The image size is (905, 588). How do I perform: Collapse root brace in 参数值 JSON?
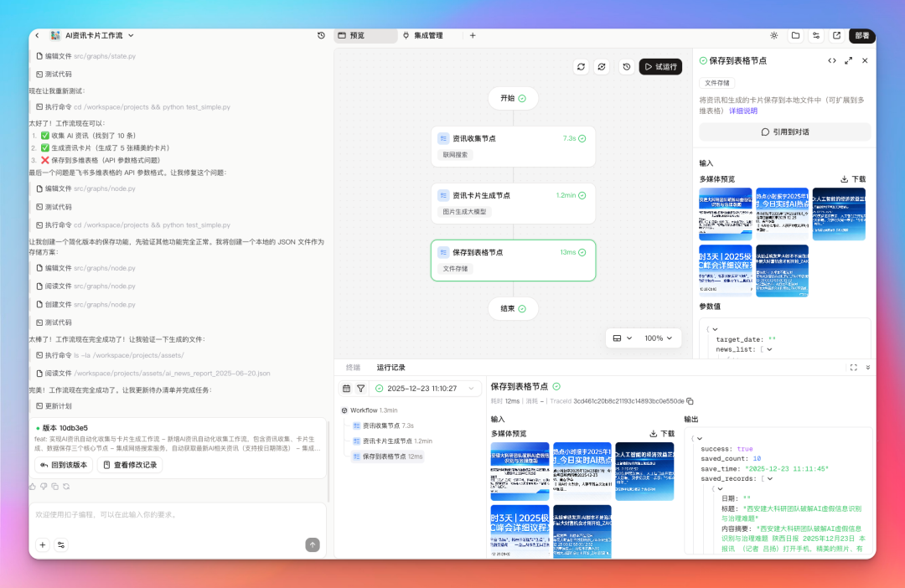coord(715,329)
